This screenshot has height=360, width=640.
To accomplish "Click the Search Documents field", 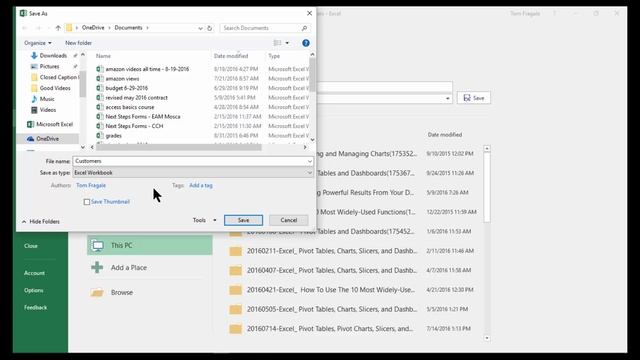I will [260, 28].
